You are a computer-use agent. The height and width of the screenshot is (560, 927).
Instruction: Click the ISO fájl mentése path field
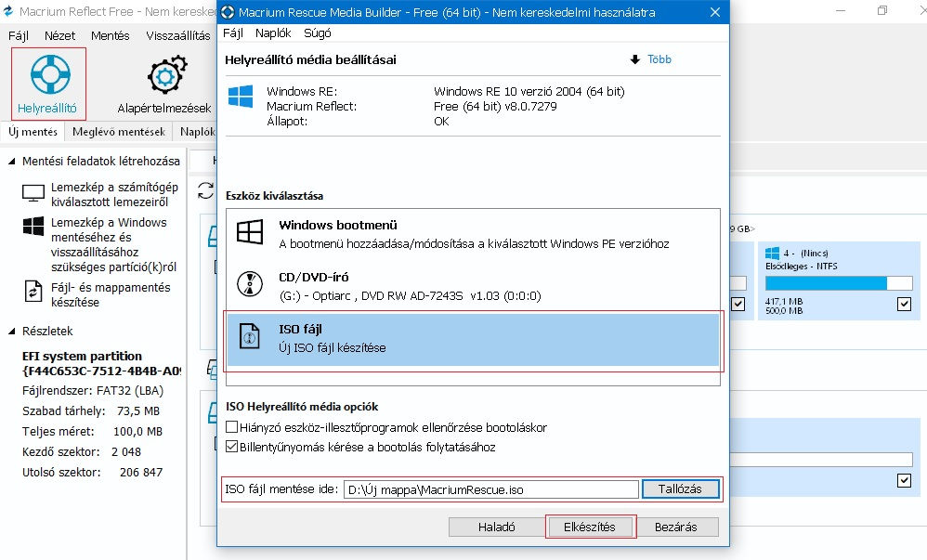coord(490,488)
